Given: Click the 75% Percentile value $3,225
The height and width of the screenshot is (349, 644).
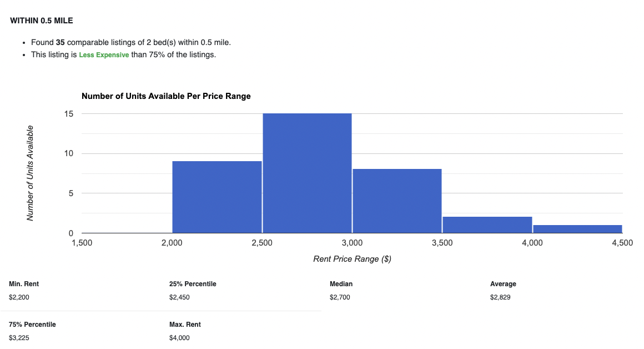Looking at the screenshot, I should 19,338.
